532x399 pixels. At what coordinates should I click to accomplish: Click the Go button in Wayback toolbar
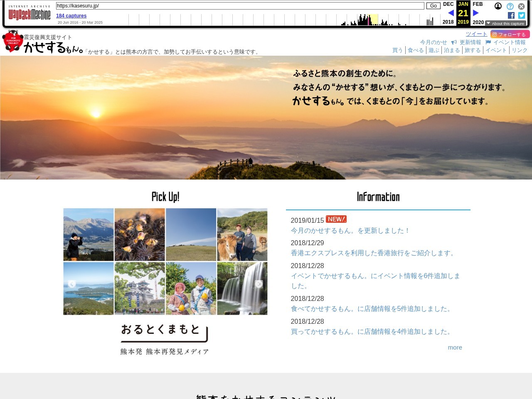(x=433, y=6)
